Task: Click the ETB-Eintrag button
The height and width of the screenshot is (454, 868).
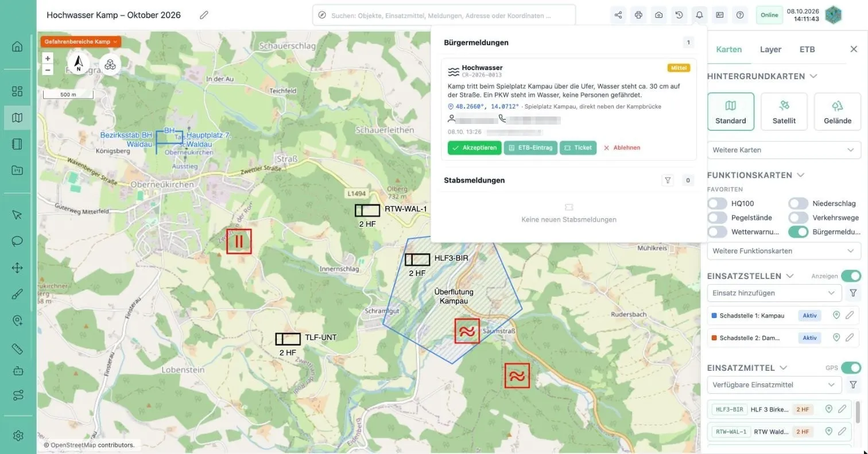Action: pos(530,148)
